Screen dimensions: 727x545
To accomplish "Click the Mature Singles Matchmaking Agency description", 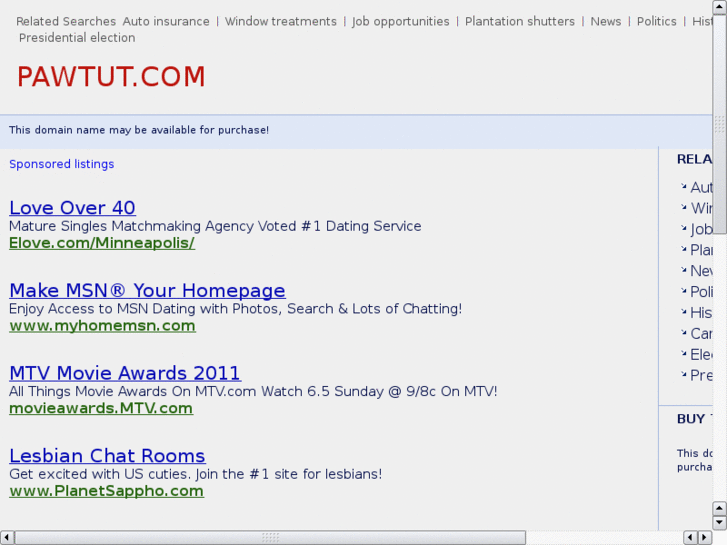I will (215, 226).
